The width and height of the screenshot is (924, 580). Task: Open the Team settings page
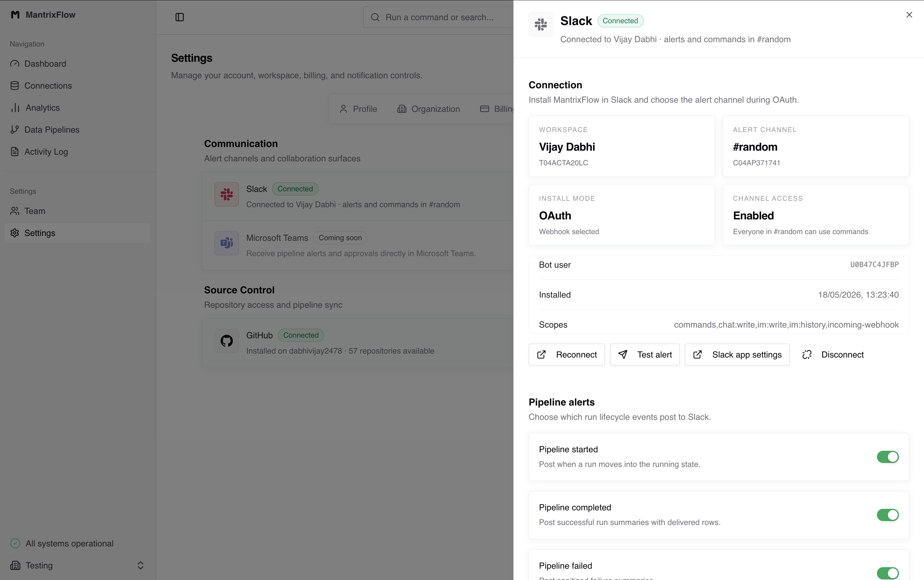click(x=78, y=211)
